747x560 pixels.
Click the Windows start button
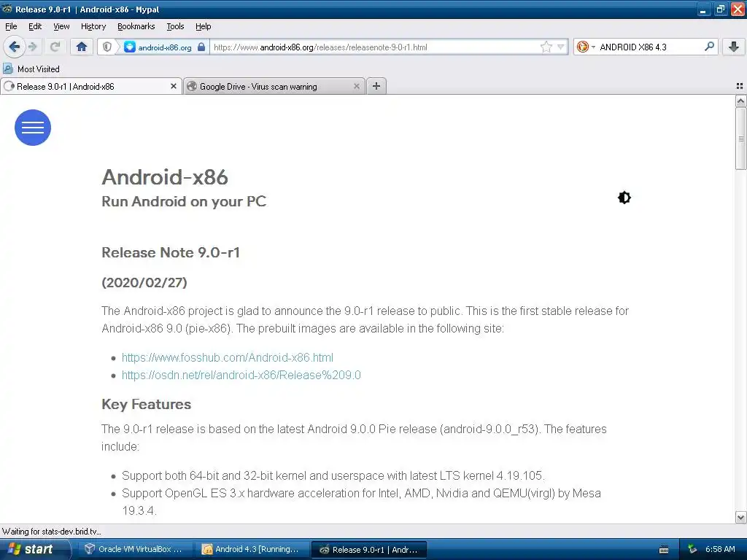34,549
